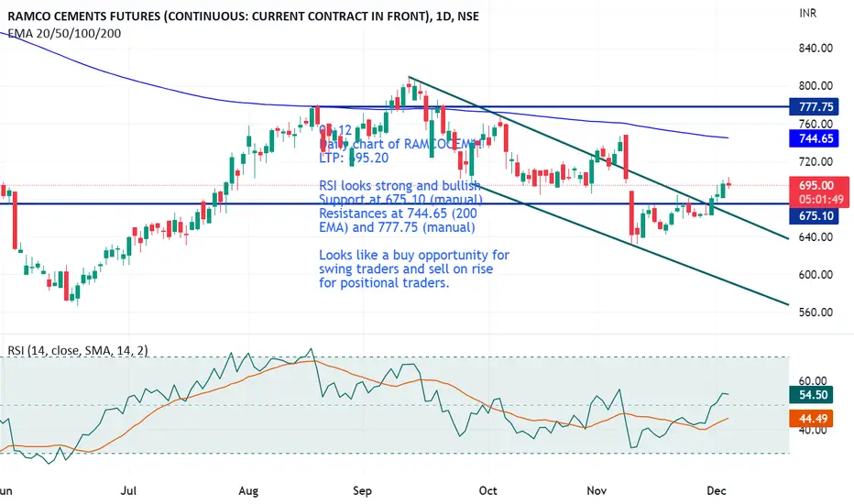
Task: Click the 777.75 resistance price label
Action: (816, 107)
